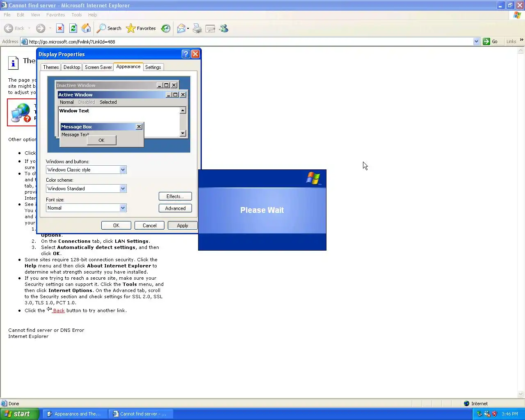Click the red shield icon in system tray

494,414
